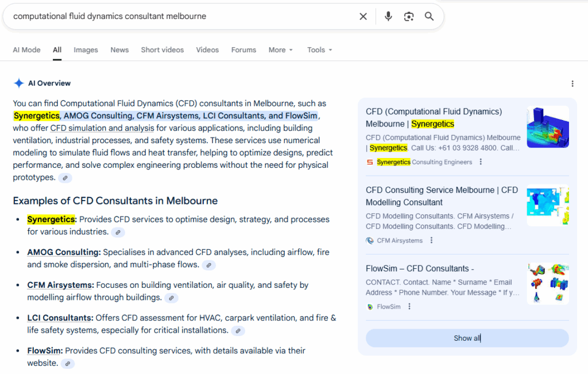588x374 pixels.
Task: Switch to the Images tab
Action: click(x=86, y=50)
